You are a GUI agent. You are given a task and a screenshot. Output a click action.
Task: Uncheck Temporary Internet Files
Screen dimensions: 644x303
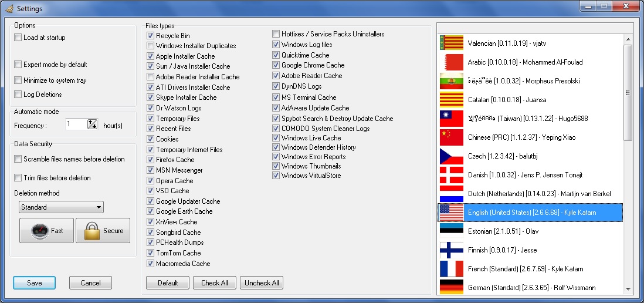pyautogui.click(x=150, y=150)
